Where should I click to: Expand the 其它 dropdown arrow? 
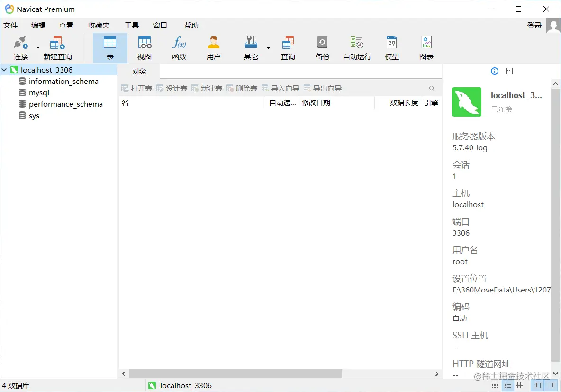tap(268, 48)
